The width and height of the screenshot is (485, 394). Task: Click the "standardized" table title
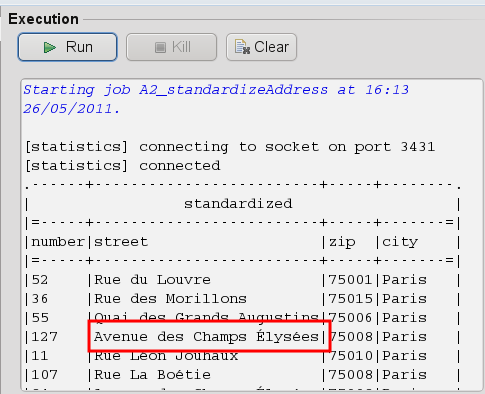pos(238,204)
